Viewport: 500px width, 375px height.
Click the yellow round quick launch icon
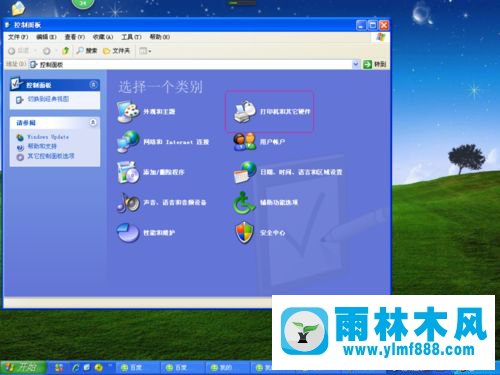99,367
